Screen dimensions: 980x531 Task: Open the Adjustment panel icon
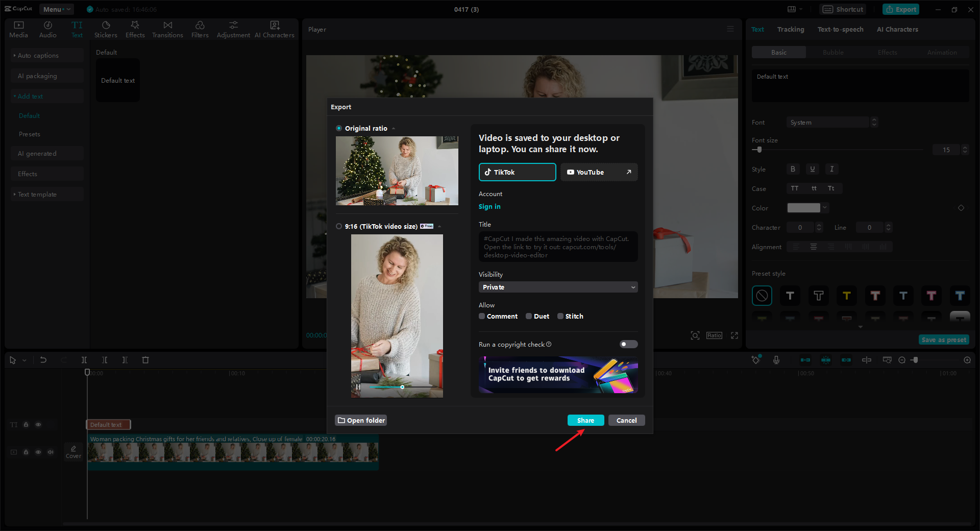[233, 30]
